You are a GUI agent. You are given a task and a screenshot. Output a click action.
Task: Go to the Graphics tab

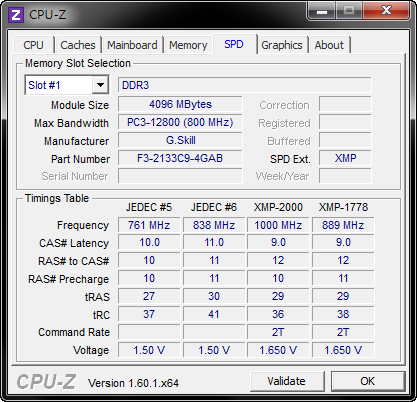pos(282,45)
